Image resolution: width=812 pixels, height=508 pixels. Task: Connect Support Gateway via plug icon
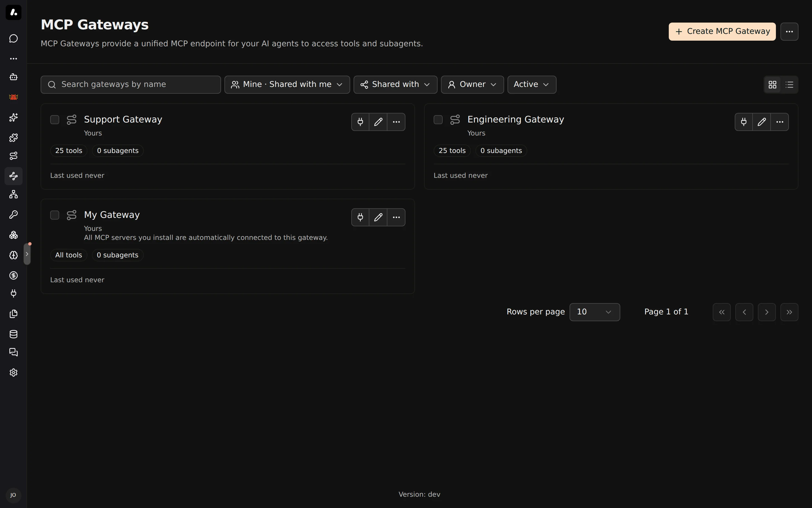pos(360,122)
